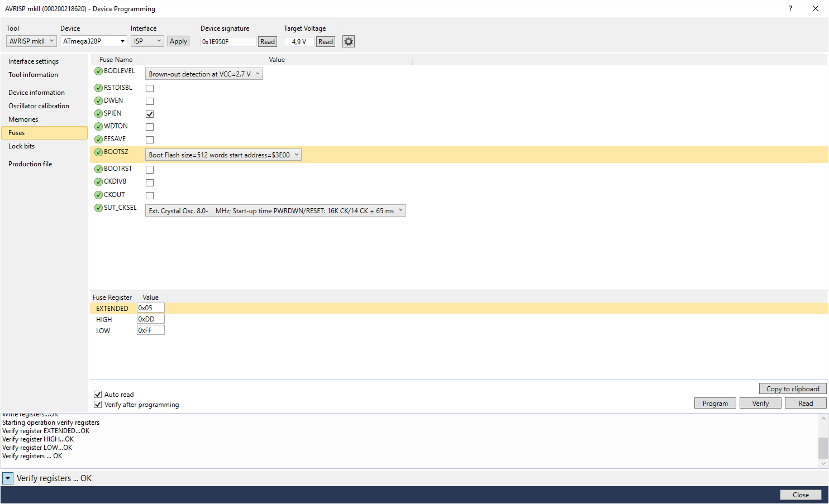Click the log output scrollbar thumb
Viewport: 829px width, 504px height.
click(x=823, y=448)
